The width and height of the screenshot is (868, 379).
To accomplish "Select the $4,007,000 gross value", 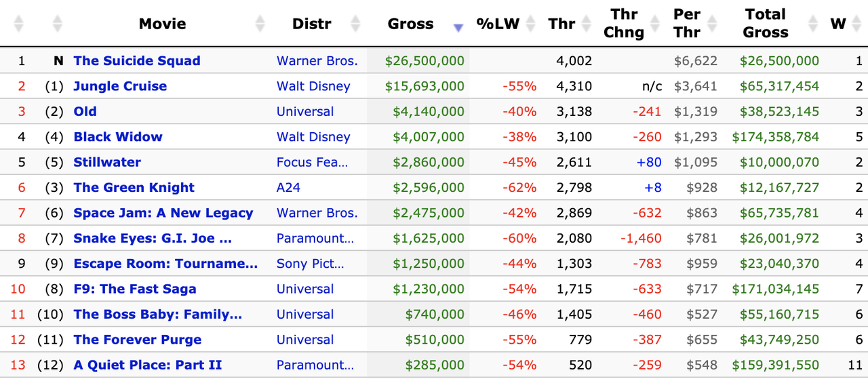I will click(x=429, y=137).
